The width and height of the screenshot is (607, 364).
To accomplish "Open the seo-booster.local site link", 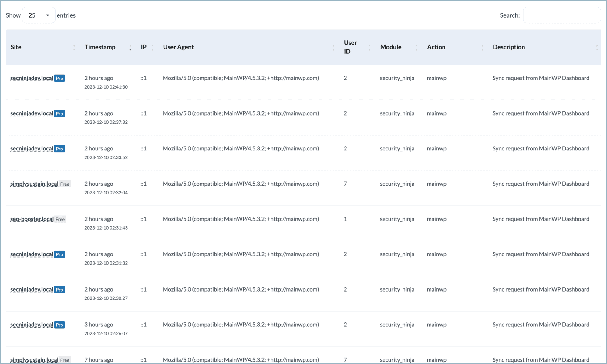I will pyautogui.click(x=32, y=219).
